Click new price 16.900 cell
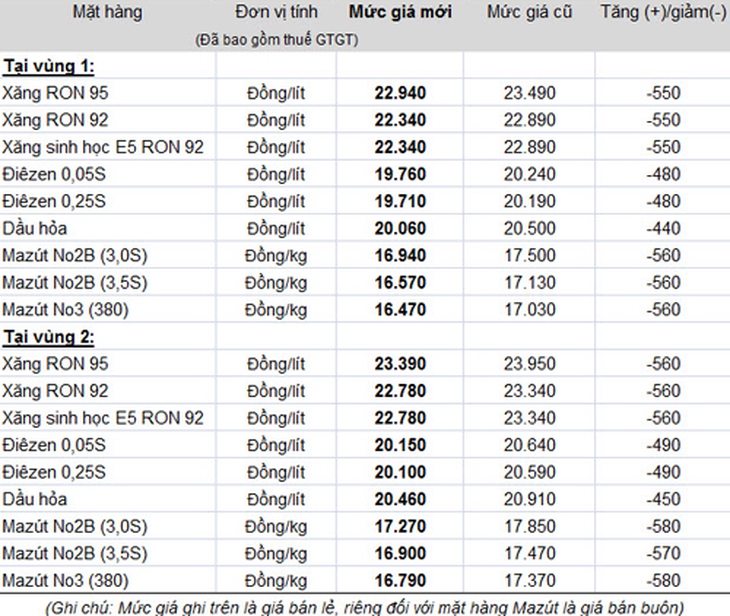The height and width of the screenshot is (616, 730). [x=400, y=553]
